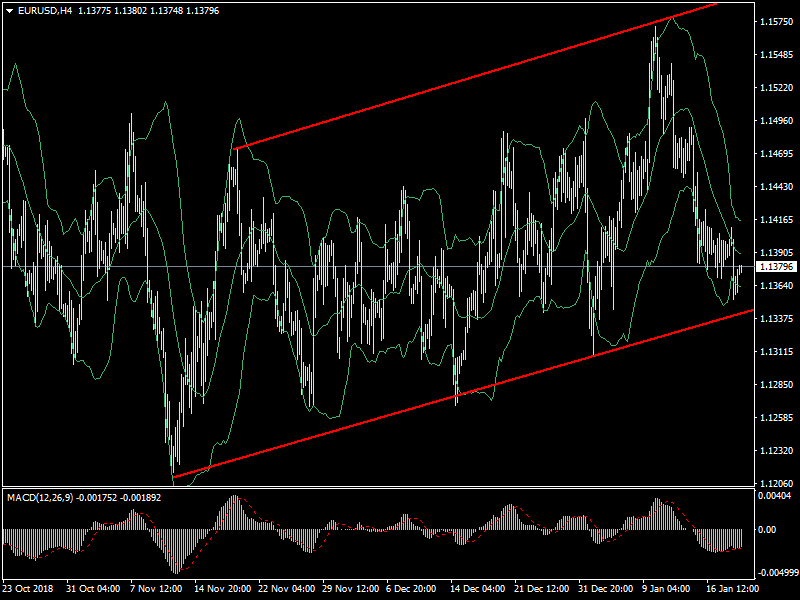Click the 16 Jan 12:00 time label
800x600 pixels.
pos(732,589)
